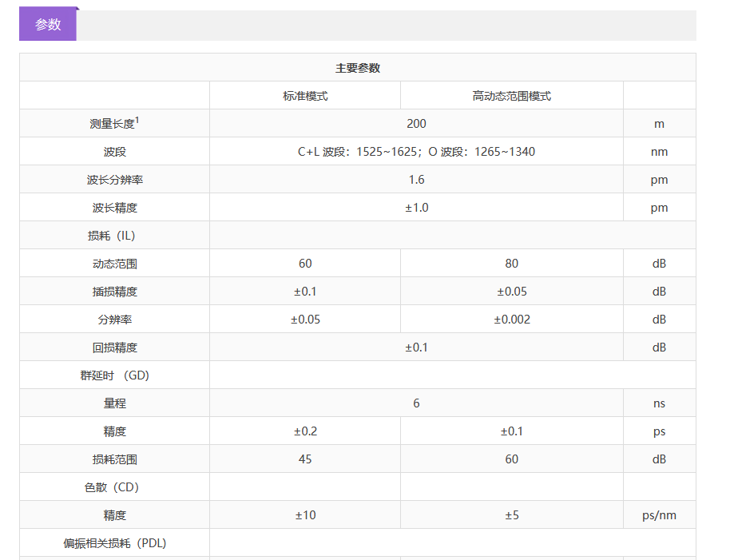Click the ±1.0 wavelength accuracy value
This screenshot has height=560, width=734.
[x=416, y=208]
